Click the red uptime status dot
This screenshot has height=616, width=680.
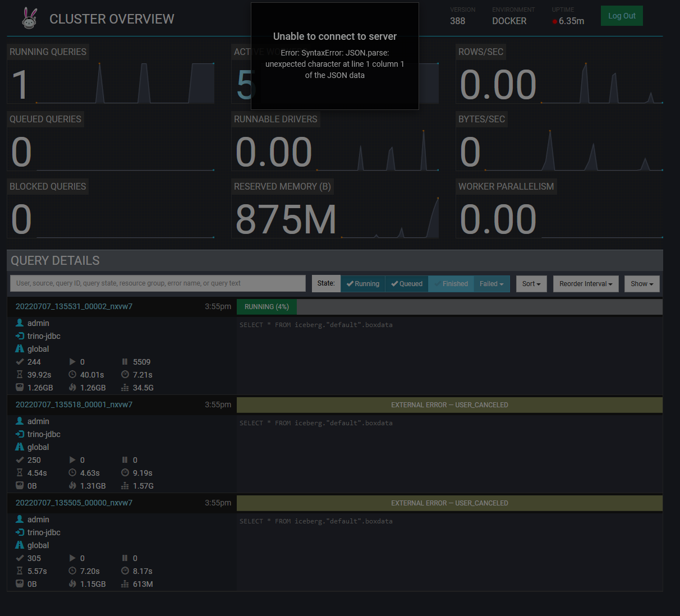click(554, 22)
